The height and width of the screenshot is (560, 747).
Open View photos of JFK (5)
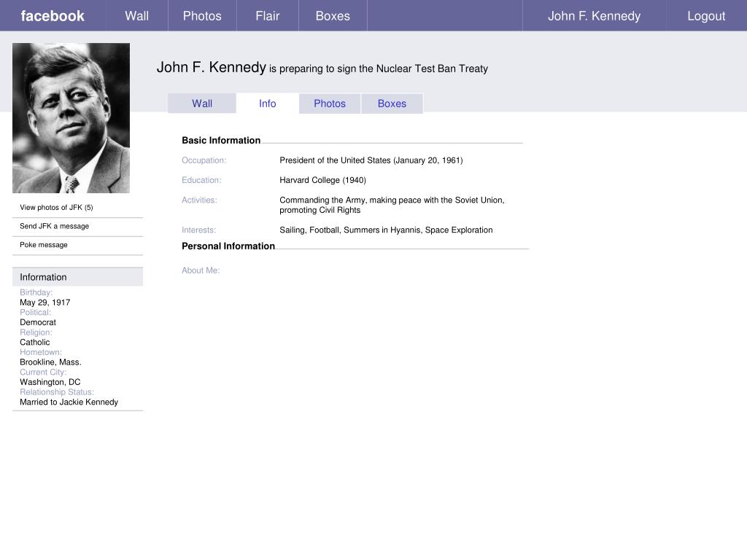coord(56,207)
